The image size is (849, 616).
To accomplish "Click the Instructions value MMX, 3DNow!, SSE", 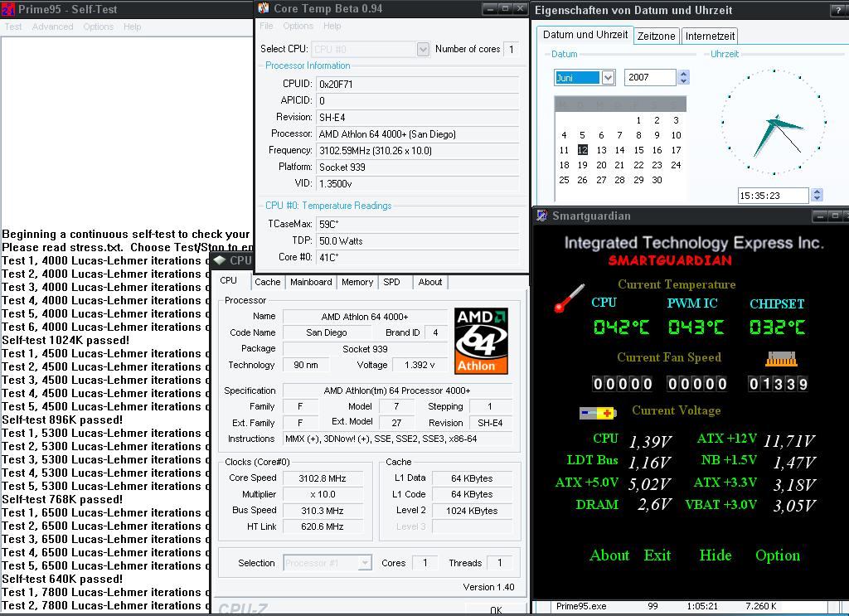I will click(398, 439).
